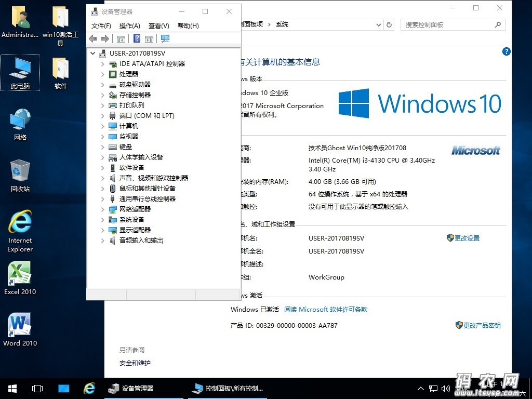This screenshot has height=399, width=532.
Task: Expand the 显示适配器 node
Action: [x=102, y=230]
